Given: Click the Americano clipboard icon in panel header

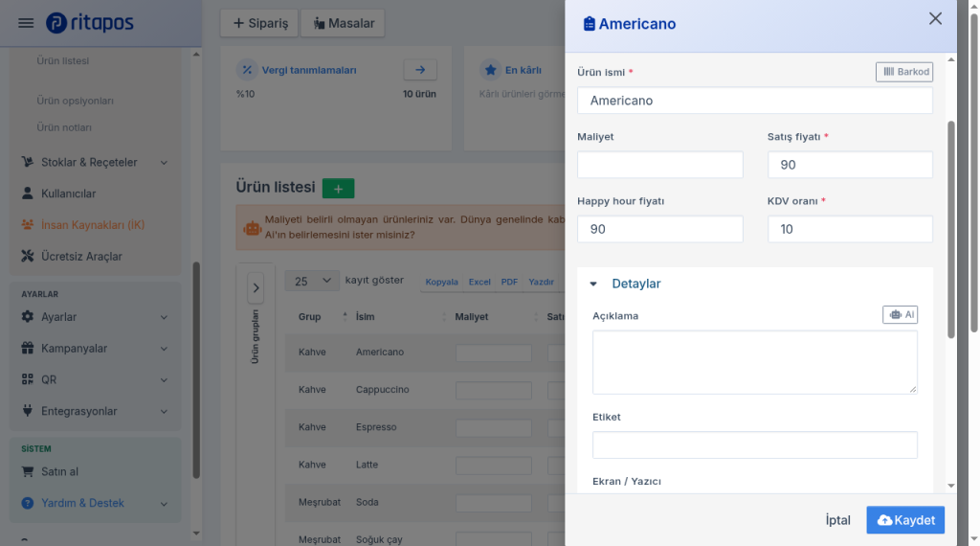Looking at the screenshot, I should pos(589,24).
